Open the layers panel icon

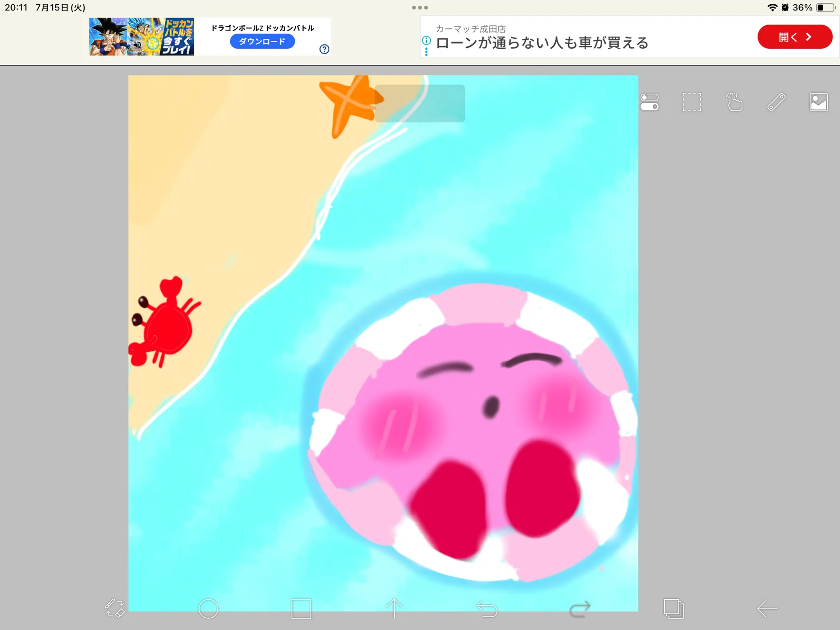point(673,609)
